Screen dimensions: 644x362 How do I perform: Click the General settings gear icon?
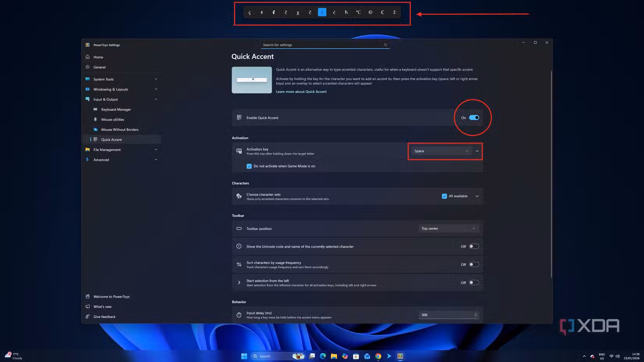[88, 67]
